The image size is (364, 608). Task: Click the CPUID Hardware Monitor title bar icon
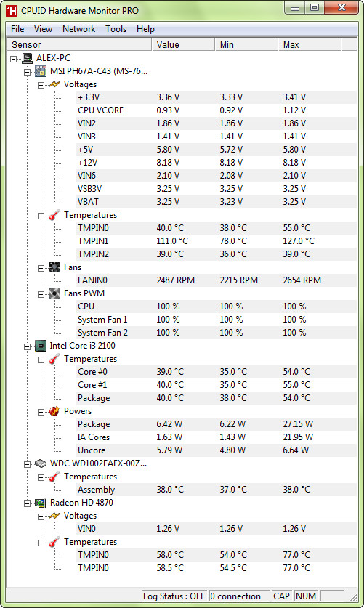12,11
